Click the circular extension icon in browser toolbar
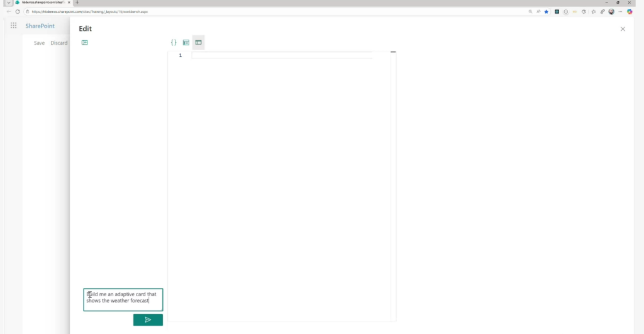This screenshot has width=644, height=334. click(566, 12)
